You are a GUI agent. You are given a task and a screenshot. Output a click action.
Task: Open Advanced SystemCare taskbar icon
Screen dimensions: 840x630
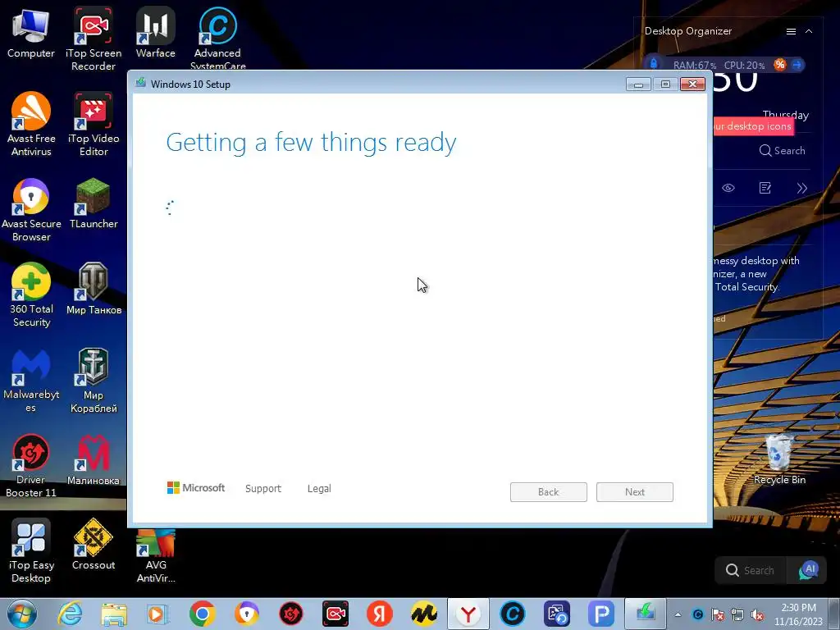512,614
